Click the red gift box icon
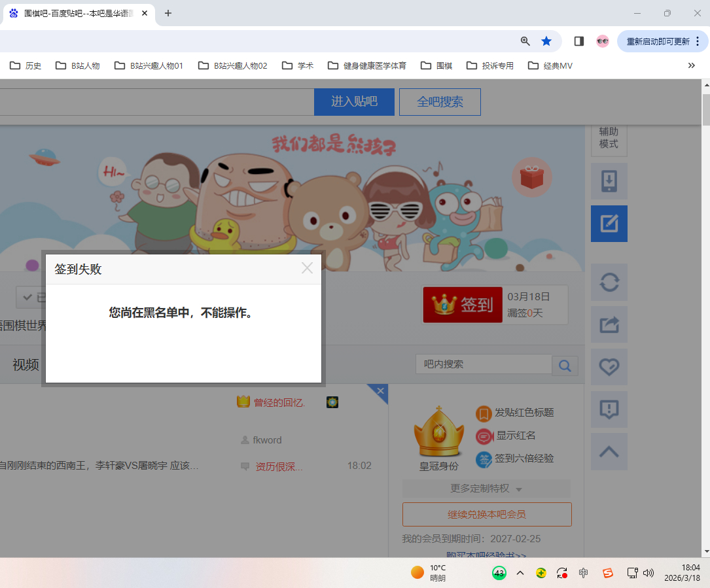 click(x=531, y=177)
